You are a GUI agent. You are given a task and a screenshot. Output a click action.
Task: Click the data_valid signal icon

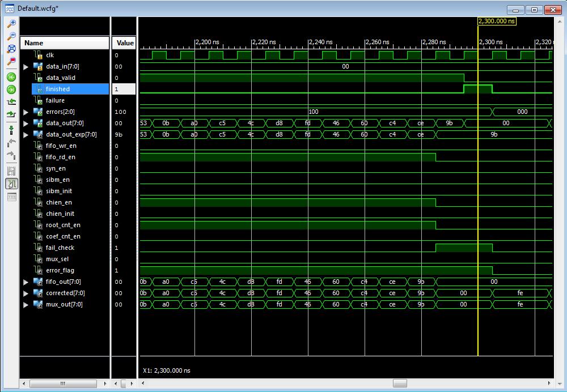coord(39,78)
